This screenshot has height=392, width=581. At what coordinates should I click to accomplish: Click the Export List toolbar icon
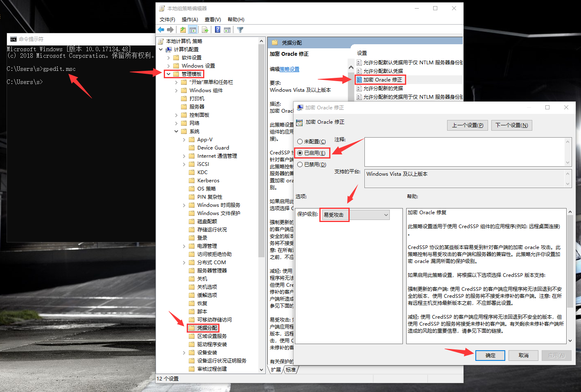pos(205,29)
